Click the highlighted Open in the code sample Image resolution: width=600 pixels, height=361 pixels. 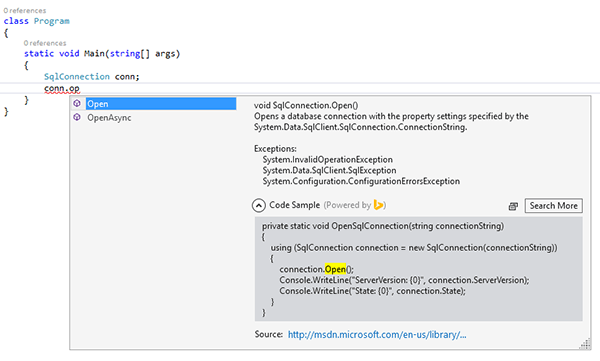[335, 269]
